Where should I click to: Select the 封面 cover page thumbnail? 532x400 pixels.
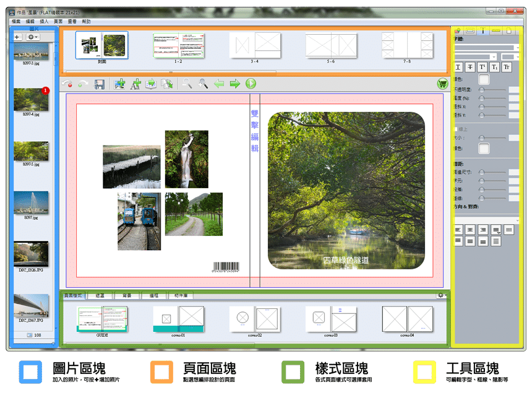102,45
